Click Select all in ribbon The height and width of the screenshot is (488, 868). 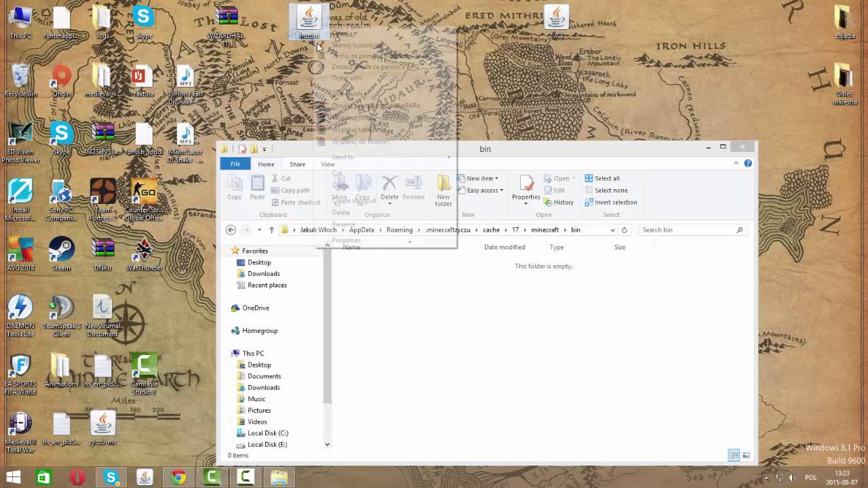(602, 178)
